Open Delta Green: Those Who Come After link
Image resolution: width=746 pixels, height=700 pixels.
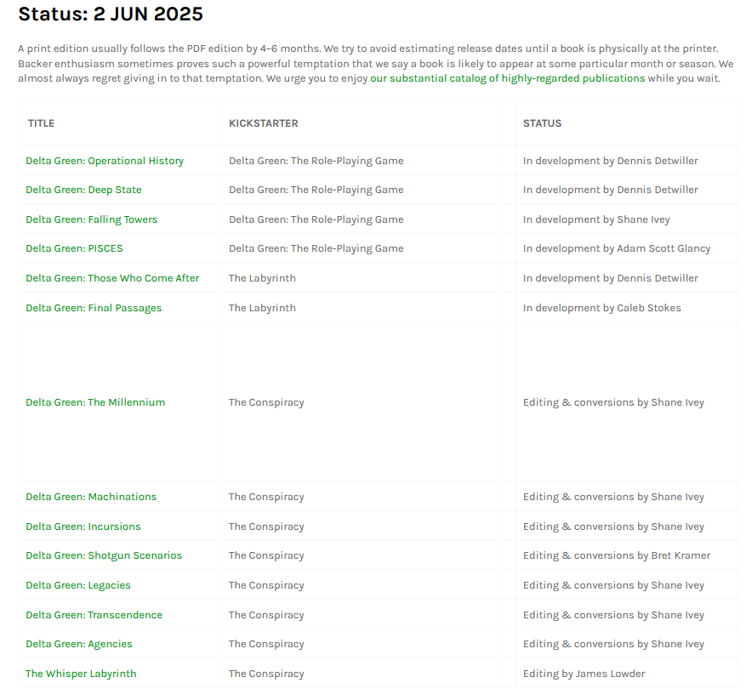coord(112,278)
